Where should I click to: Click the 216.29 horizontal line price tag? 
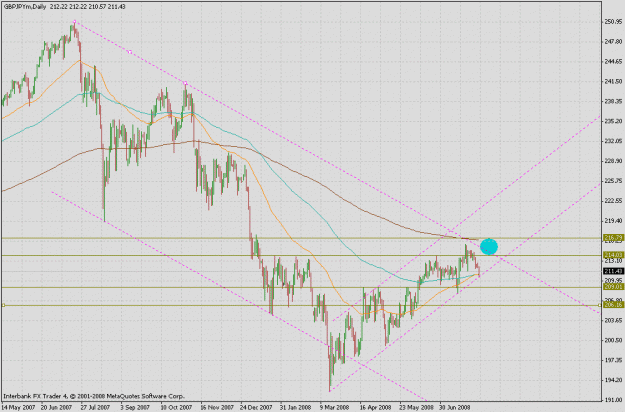click(613, 237)
